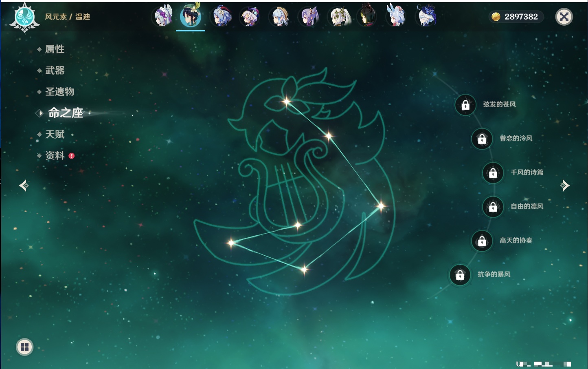The height and width of the screenshot is (369, 588).
Task: Open the four-square grid menu button
Action: click(x=24, y=347)
